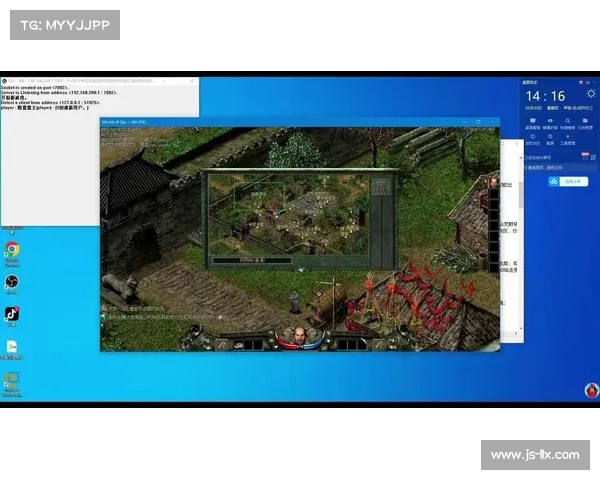
Task: Click the left sword skill slot in game bar
Action: [x=222, y=345]
